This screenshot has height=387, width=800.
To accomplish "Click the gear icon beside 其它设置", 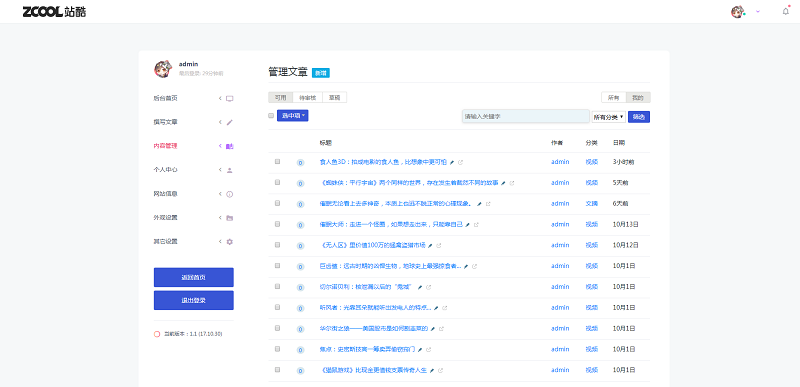I will 230,242.
